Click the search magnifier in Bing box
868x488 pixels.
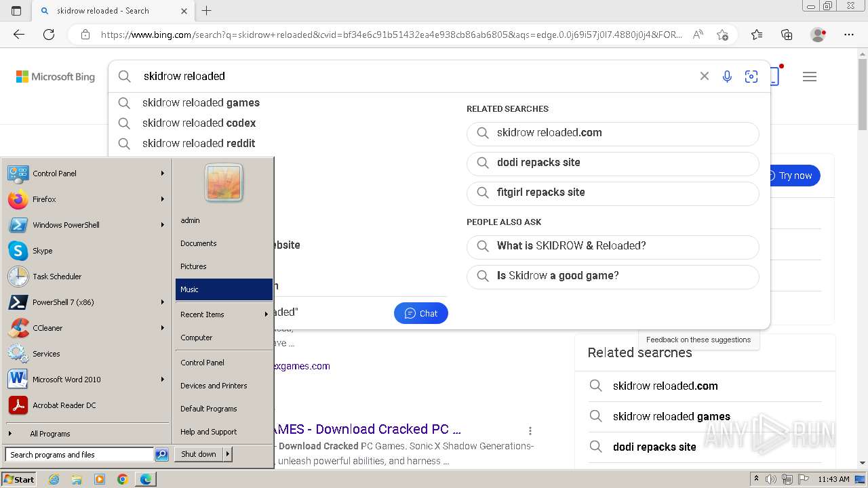coord(125,77)
